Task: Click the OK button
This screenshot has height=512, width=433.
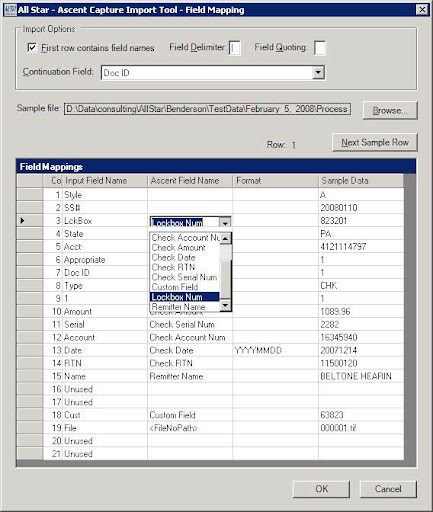Action: tap(321, 489)
